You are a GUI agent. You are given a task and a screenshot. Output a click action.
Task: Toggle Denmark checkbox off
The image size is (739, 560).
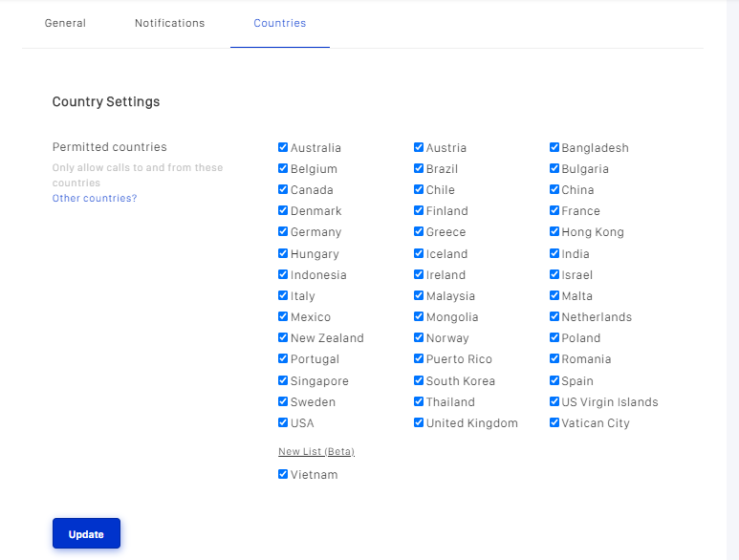[283, 210]
